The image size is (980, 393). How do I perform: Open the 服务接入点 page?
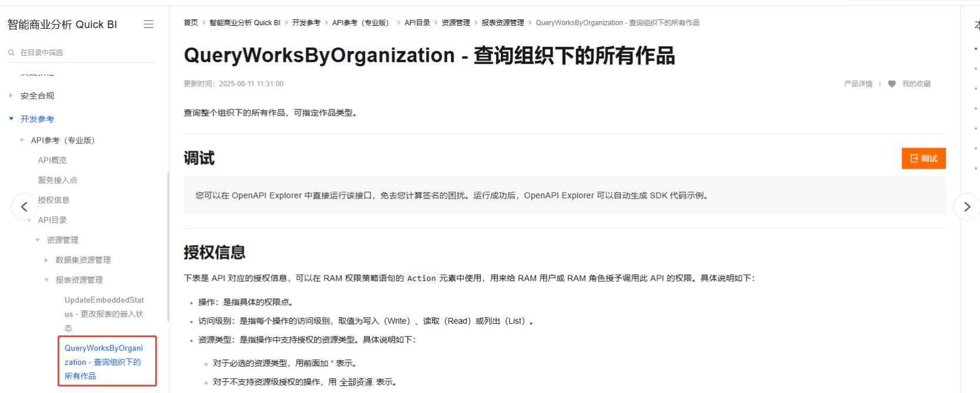click(58, 180)
